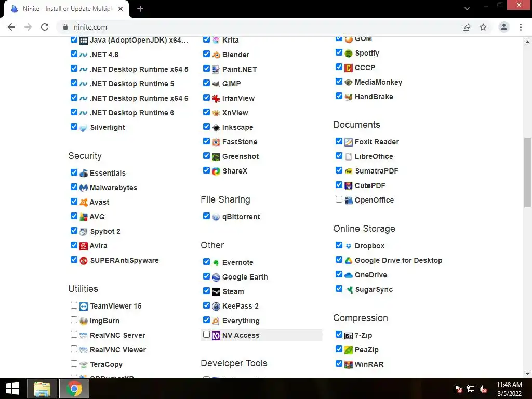Open the Chrome three-dot menu
Viewport: 532px width, 399px height.
521,27
